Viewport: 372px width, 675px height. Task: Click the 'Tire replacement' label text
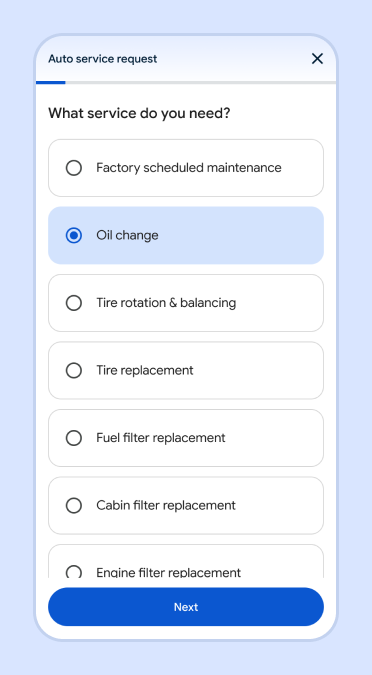(x=145, y=371)
